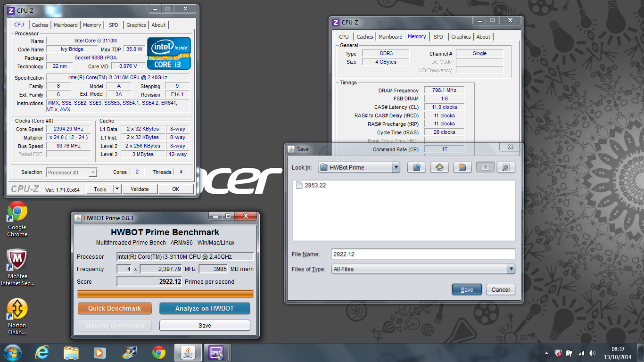Select Caches tab in right CPU-Z window
Image resolution: width=644 pixels, height=362 pixels.
tap(365, 37)
